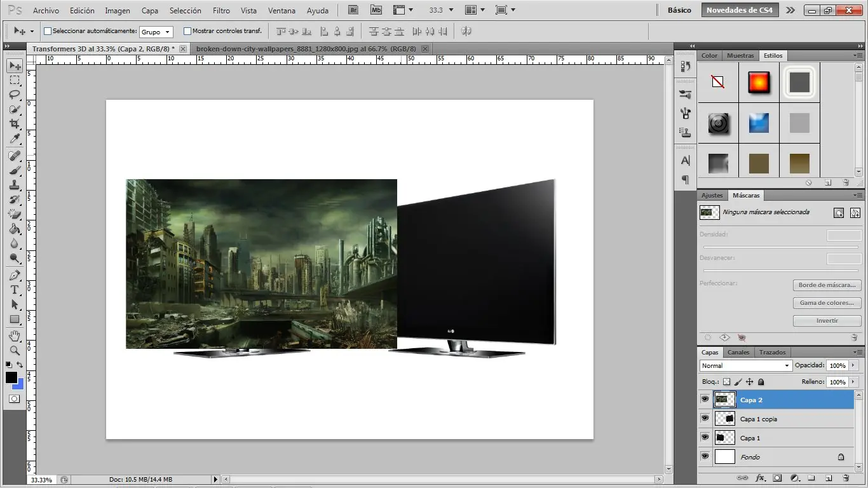
Task: Switch to broken-down-city-wallpapers document tab
Action: point(306,48)
